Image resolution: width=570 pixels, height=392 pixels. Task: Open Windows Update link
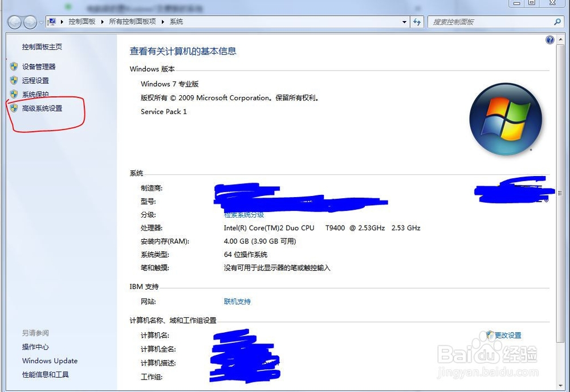pos(50,361)
